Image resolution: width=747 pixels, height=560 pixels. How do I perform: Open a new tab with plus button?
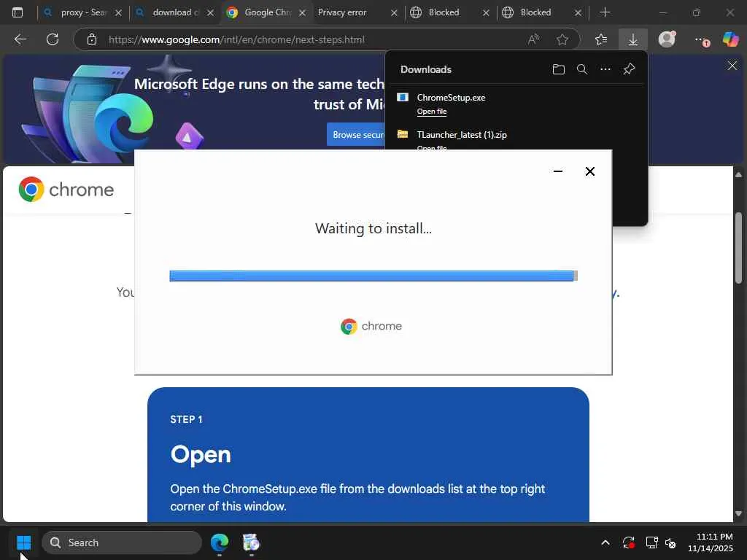(605, 12)
